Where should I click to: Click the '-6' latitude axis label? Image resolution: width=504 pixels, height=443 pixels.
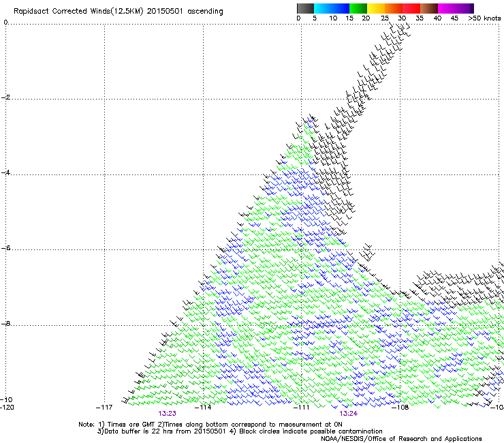(x=6, y=248)
